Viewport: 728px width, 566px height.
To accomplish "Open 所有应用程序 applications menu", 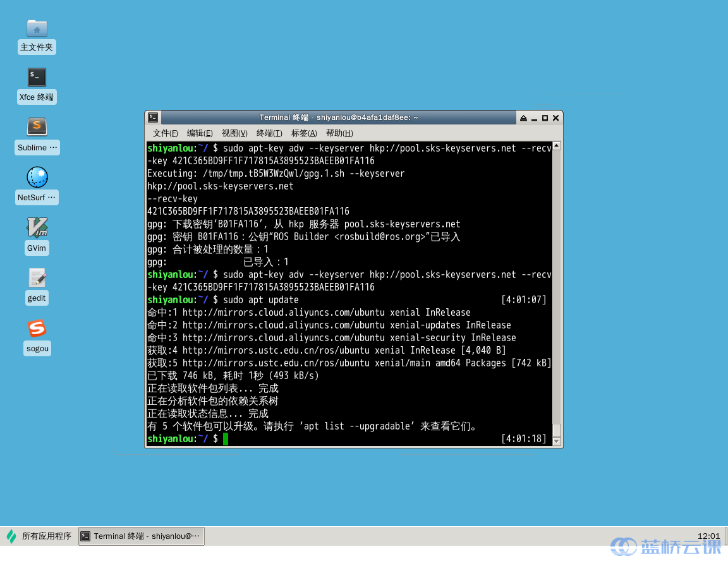I will click(39, 536).
